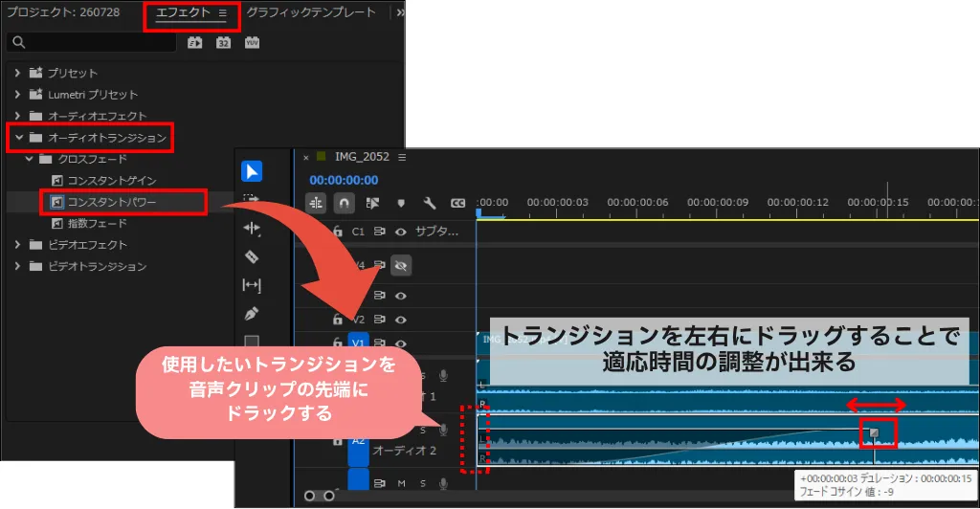Click the CC caption track options icon

[x=457, y=203]
